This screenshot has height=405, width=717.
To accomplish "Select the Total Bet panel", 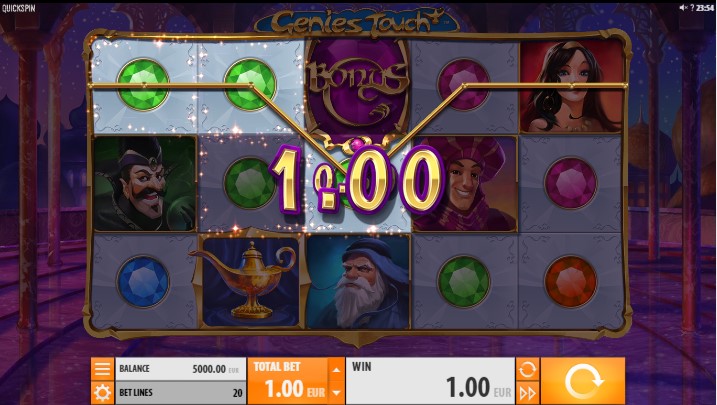I will 288,381.
